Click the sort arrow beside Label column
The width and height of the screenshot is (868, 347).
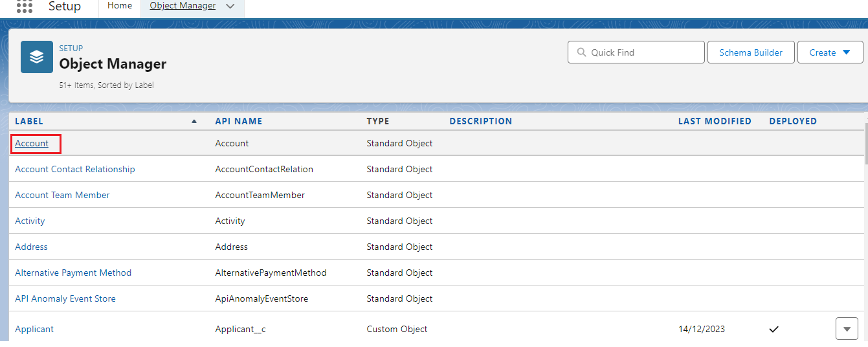pyautogui.click(x=194, y=121)
